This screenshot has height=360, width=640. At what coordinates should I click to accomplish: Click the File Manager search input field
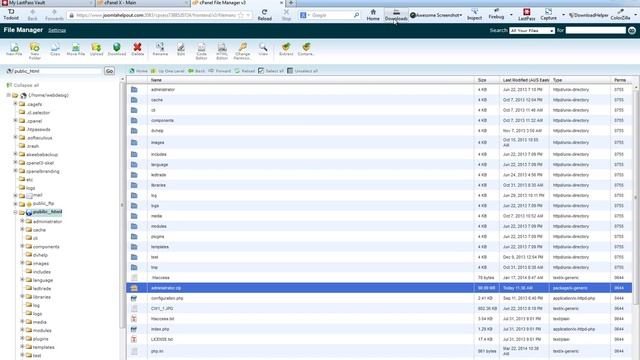pos(596,31)
